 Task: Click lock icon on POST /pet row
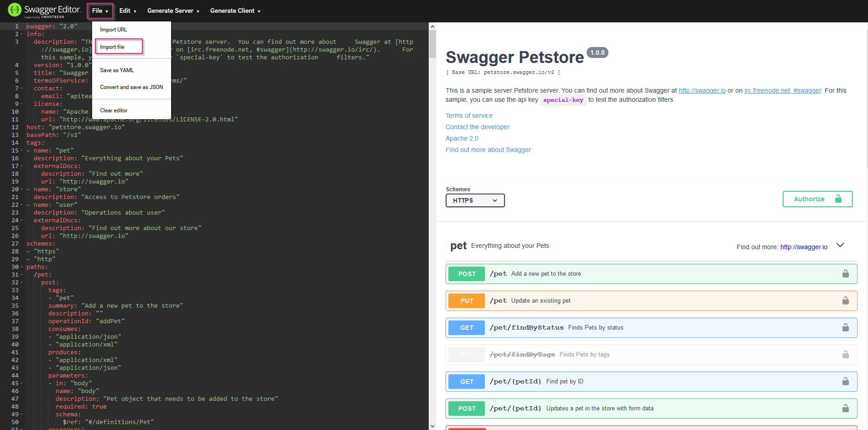(845, 274)
